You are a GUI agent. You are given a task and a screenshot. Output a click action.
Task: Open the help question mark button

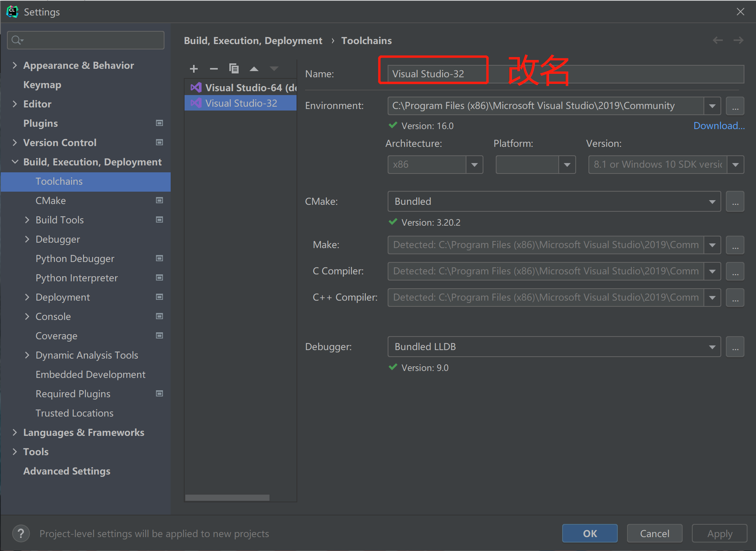coord(21,534)
